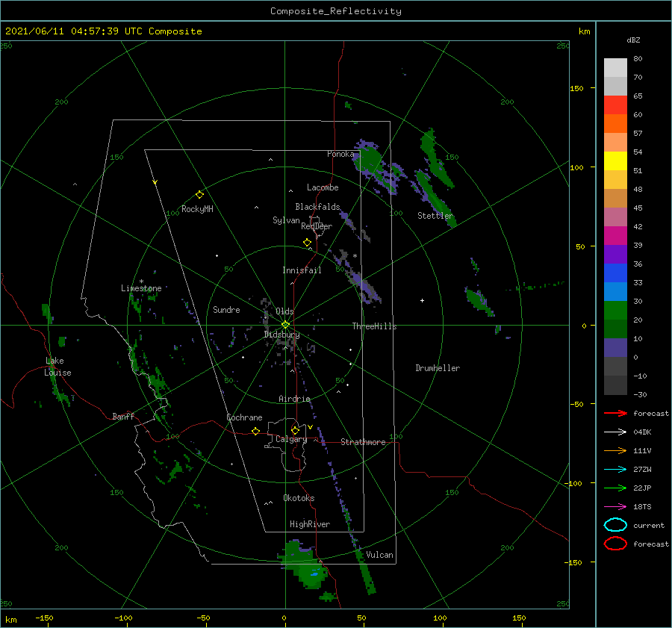Click the red forecast ellipse legend icon
Screen dimensions: 672x628
pyautogui.click(x=615, y=544)
